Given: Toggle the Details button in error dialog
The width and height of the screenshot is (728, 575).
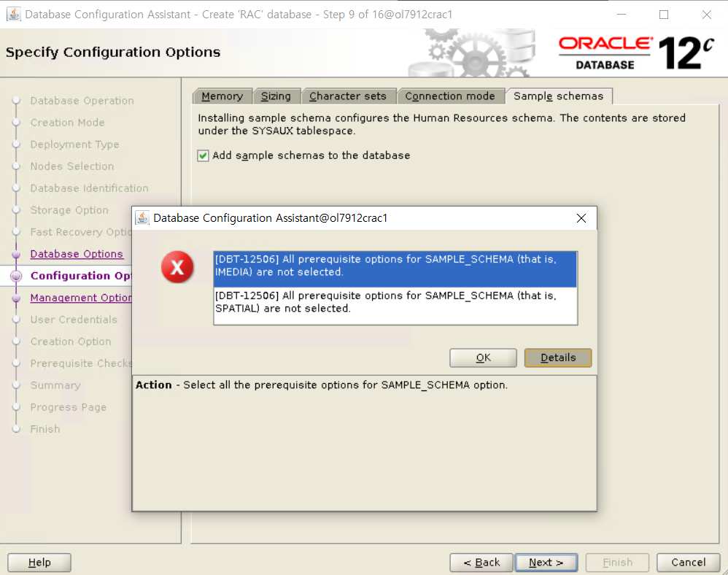Looking at the screenshot, I should coord(558,358).
